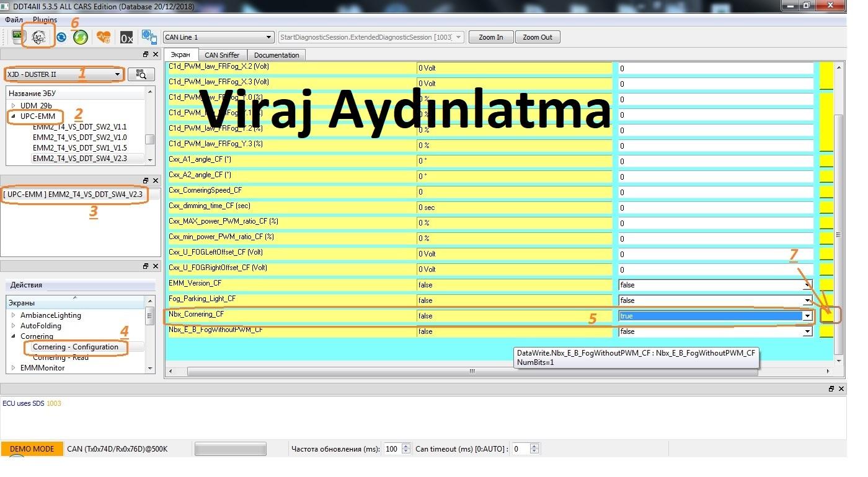This screenshot has width=868, height=477.
Task: Click the blue refresh icon in toolbar
Action: point(61,37)
